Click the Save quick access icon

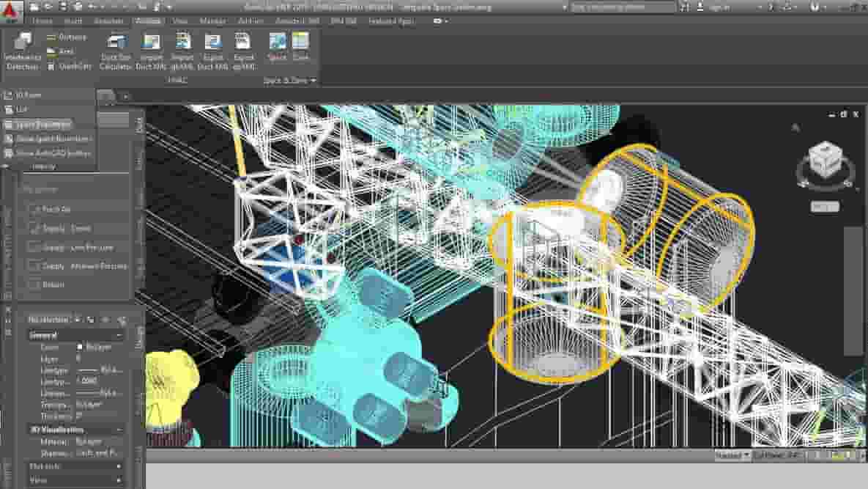pos(62,7)
